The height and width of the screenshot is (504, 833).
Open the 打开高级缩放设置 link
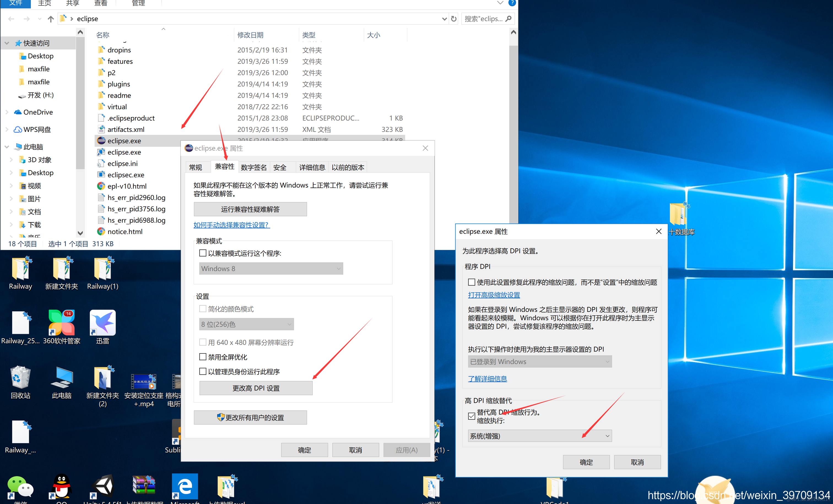coord(494,295)
